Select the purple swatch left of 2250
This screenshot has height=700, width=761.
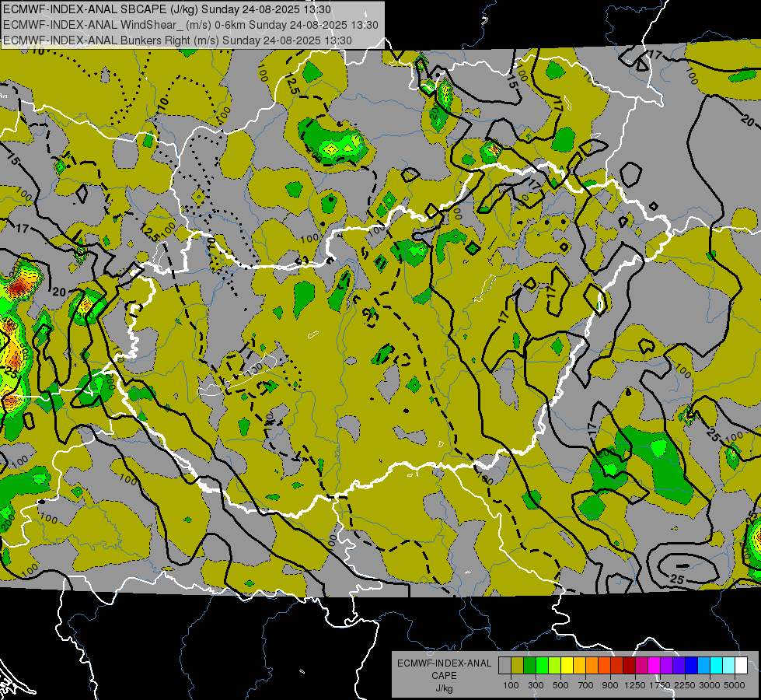coord(666,665)
